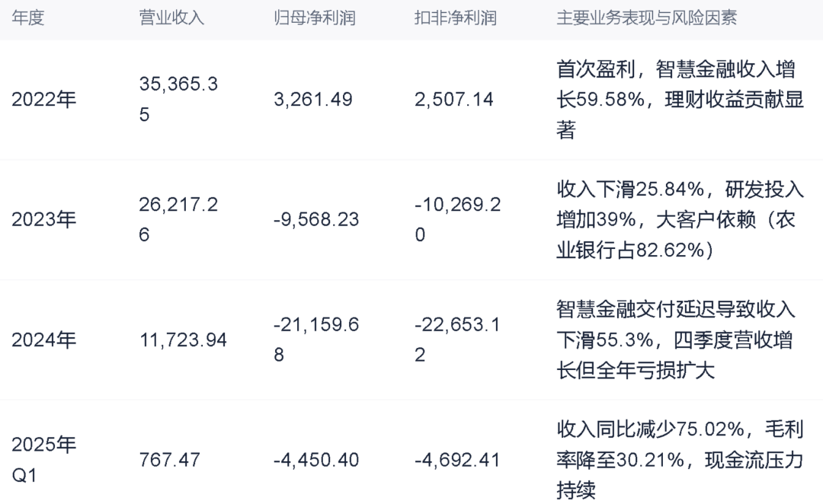
Task: Click 2024 revenue value 11,723.94
Action: click(183, 340)
